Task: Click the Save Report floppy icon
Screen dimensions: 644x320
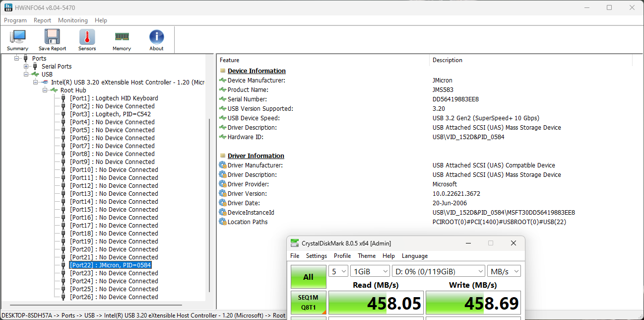Action: pos(52,37)
